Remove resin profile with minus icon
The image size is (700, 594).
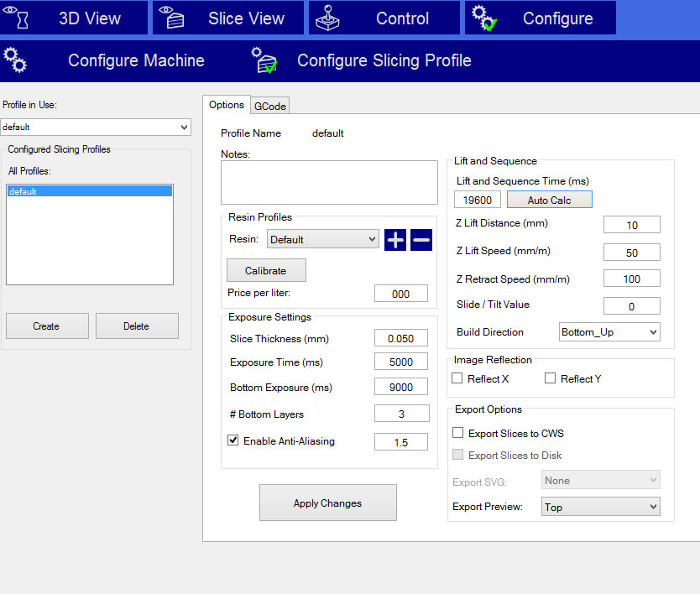pyautogui.click(x=421, y=240)
